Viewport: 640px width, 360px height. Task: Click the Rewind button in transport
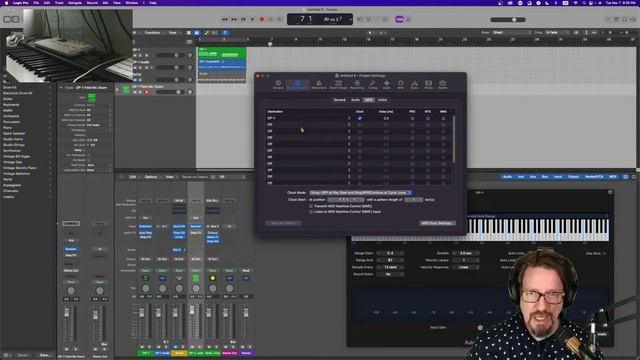click(224, 19)
